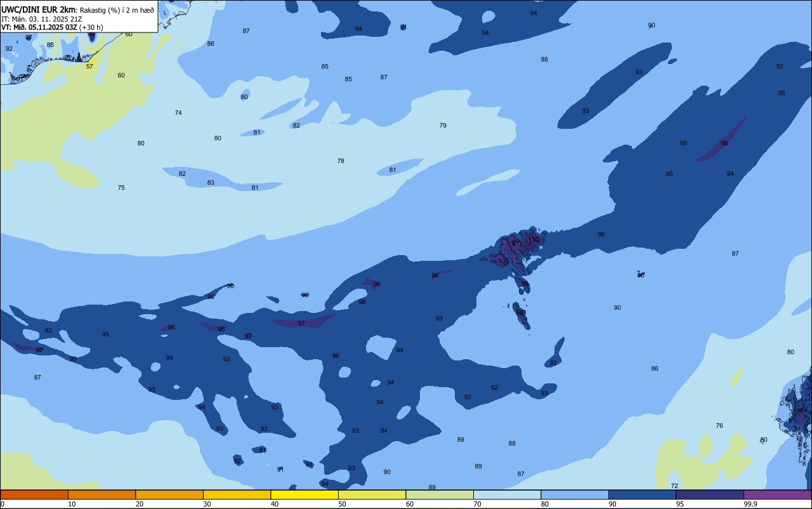The height and width of the screenshot is (509, 812).
Task: Click the 99.9 tick label on the scale
Action: (751, 504)
